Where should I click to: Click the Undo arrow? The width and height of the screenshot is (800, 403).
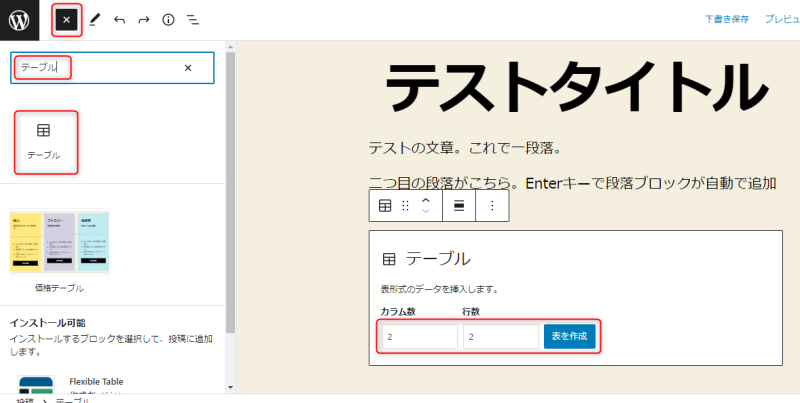tap(120, 20)
